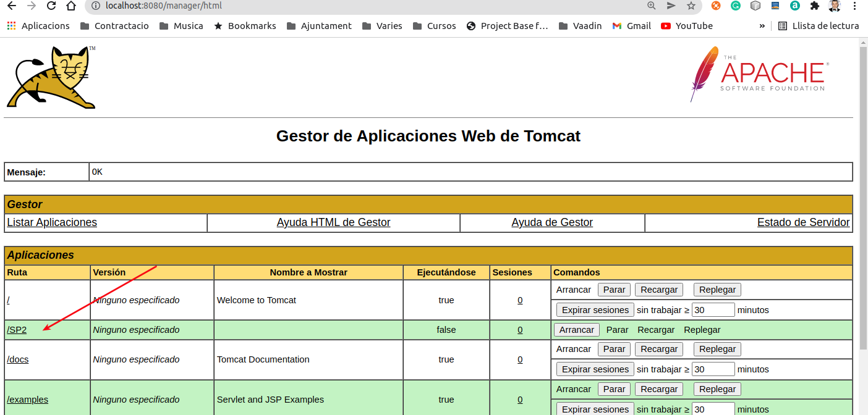Click Expirar sesiones for root application

(x=595, y=310)
